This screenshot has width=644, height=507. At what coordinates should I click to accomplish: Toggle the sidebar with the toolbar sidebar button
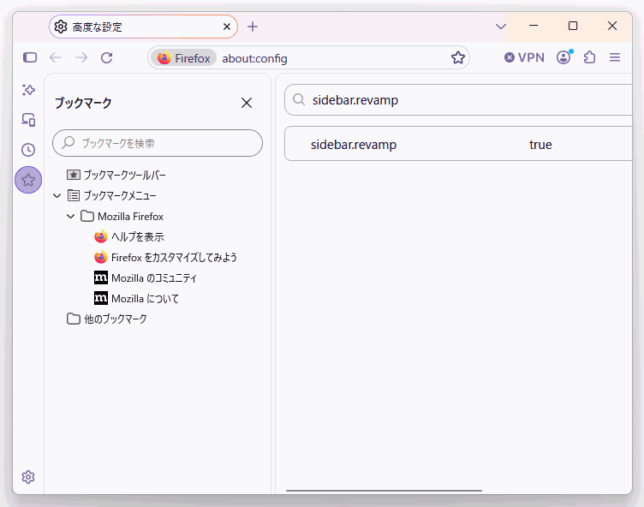coord(30,58)
